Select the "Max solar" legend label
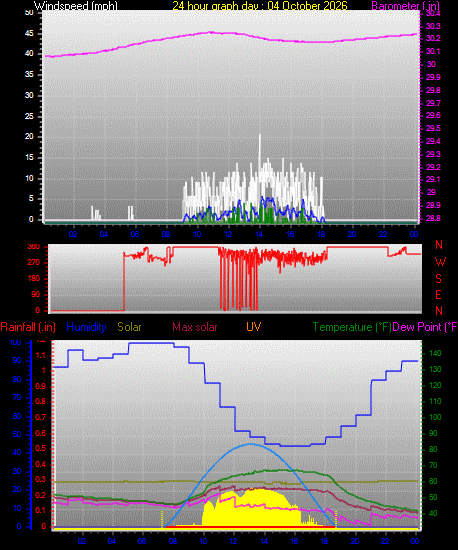 point(195,327)
